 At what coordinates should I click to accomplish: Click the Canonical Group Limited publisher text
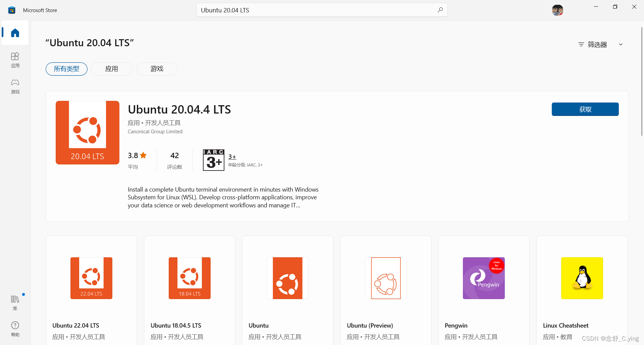point(155,132)
